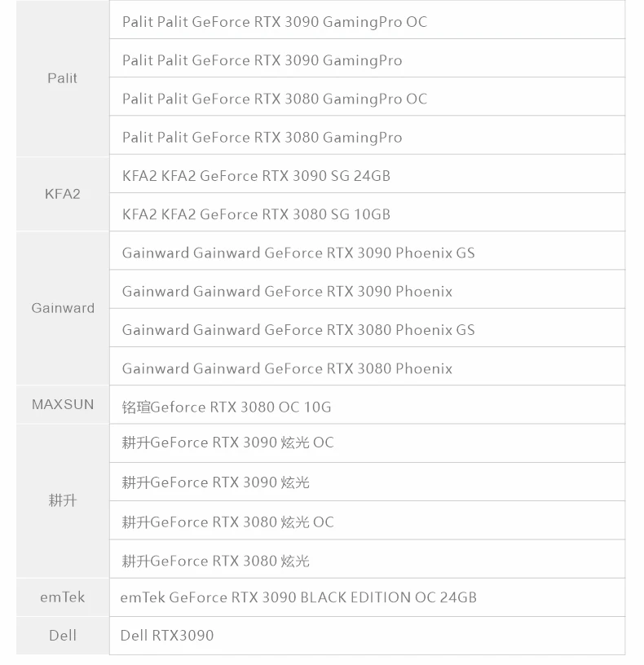Select Palit GeForce RTX 3080 GamingPro OC

pos(274,99)
